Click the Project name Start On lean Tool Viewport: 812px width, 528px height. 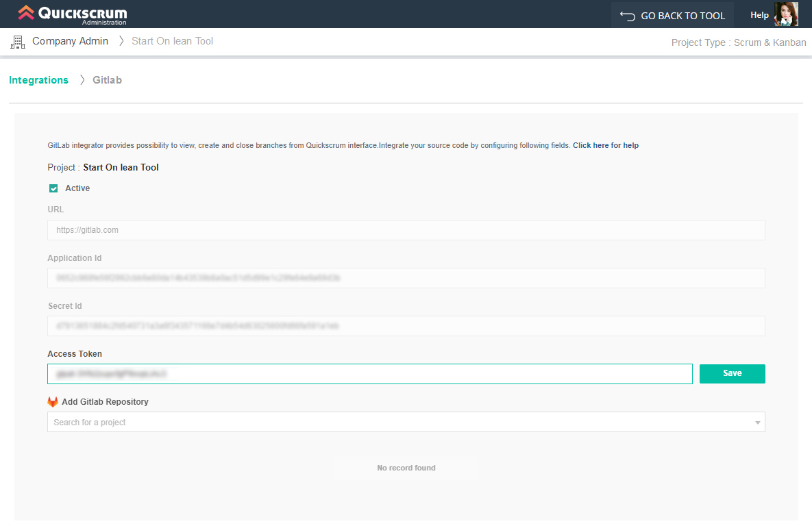pyautogui.click(x=121, y=168)
